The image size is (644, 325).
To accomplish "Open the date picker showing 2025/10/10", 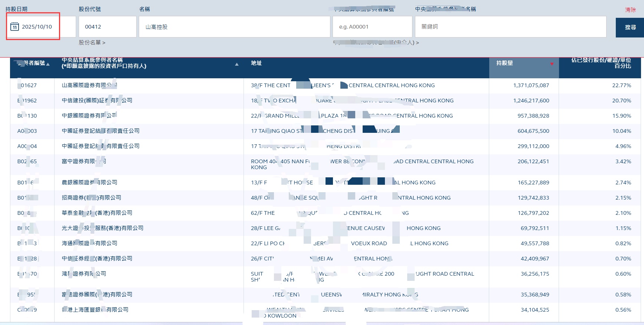I will click(x=37, y=27).
